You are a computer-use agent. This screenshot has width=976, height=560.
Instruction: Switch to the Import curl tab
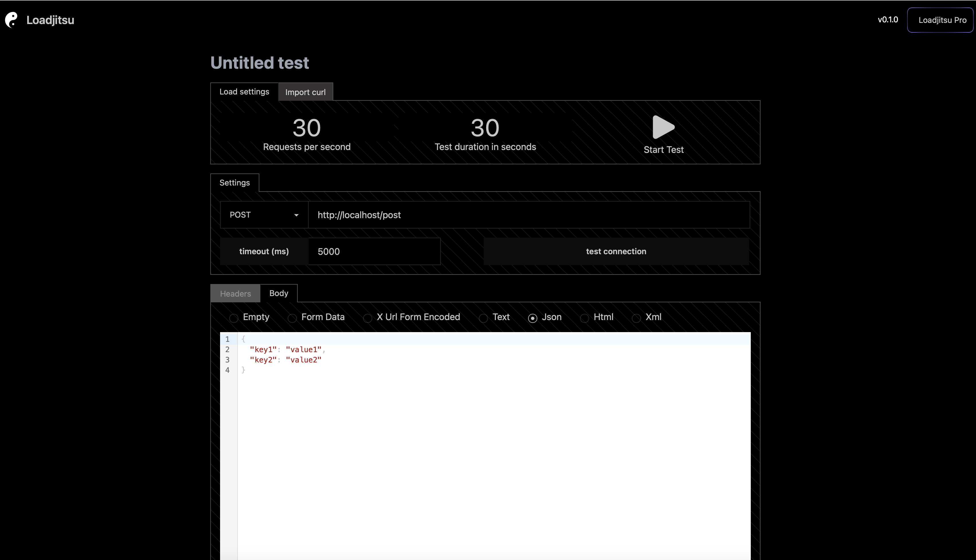point(305,92)
